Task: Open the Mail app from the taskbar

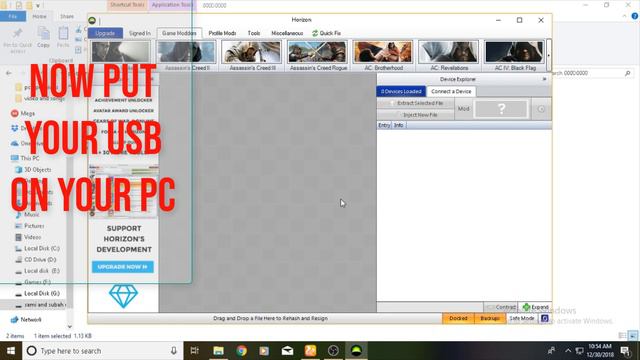Action: point(287,351)
